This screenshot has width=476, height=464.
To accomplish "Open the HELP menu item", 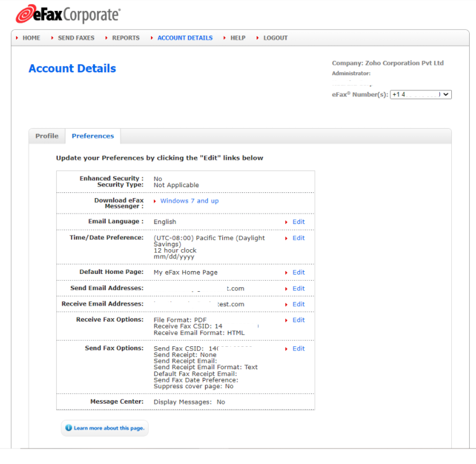I will tap(238, 38).
